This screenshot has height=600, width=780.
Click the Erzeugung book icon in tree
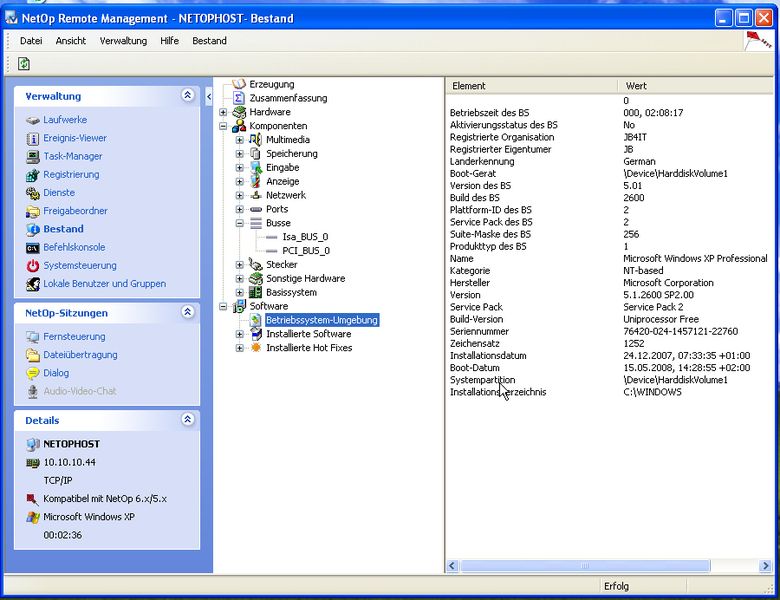pyautogui.click(x=239, y=84)
